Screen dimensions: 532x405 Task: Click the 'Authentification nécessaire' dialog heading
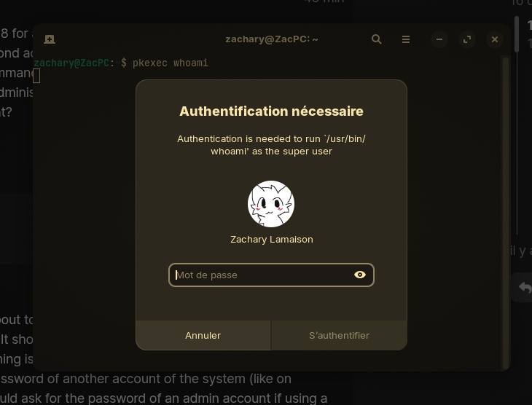coord(271,111)
